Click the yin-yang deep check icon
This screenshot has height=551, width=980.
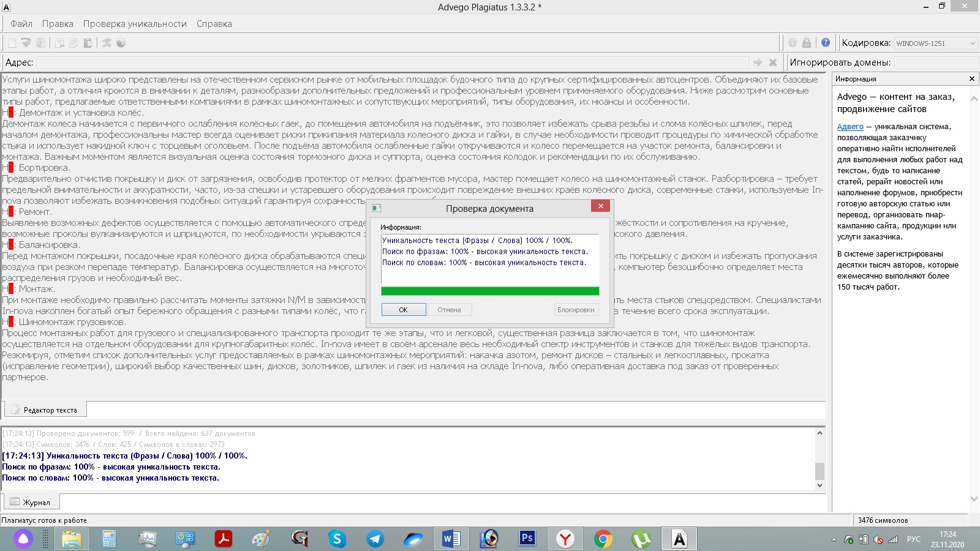(x=121, y=43)
